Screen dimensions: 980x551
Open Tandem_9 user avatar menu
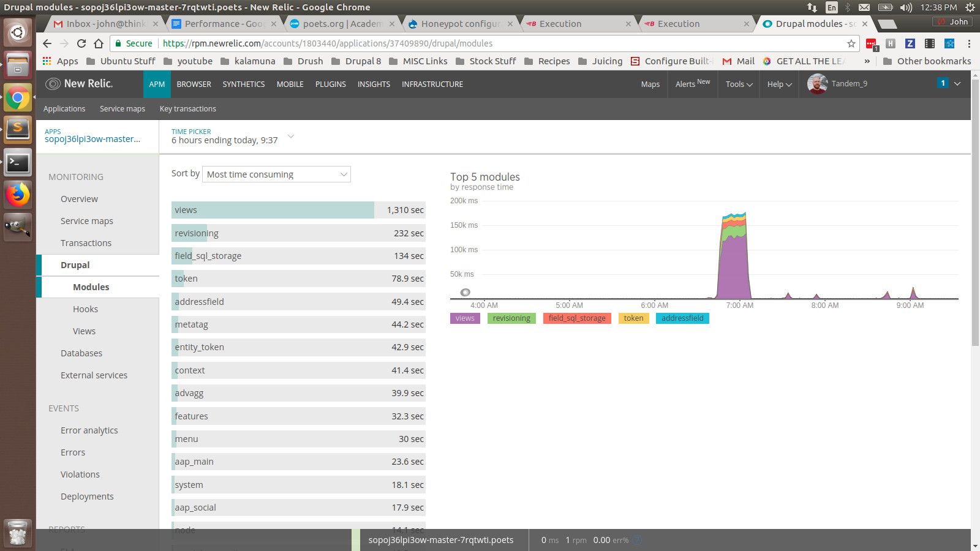coord(817,84)
